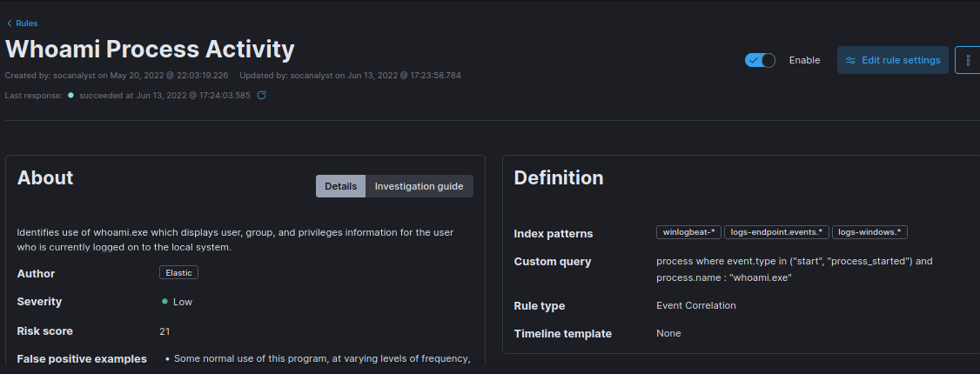The height and width of the screenshot is (374, 980).
Task: Switch to the Investigation guide tab
Action: [419, 186]
